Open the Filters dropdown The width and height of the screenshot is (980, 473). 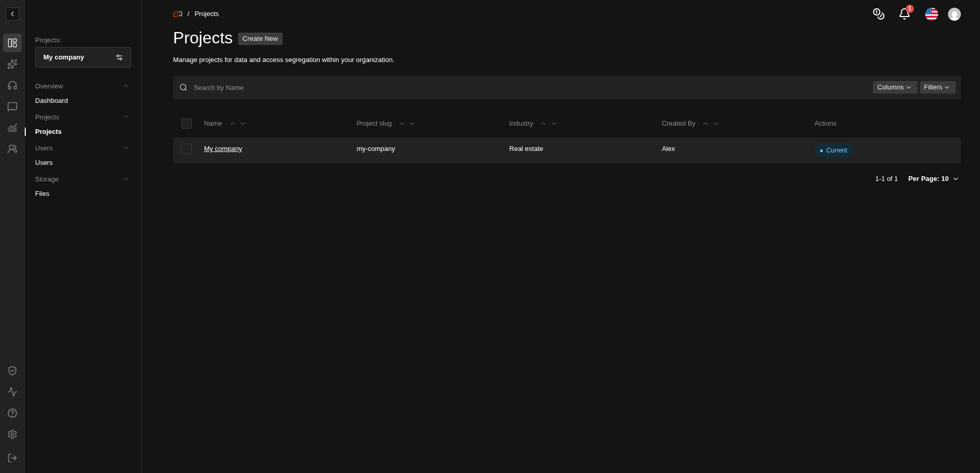pyautogui.click(x=938, y=87)
